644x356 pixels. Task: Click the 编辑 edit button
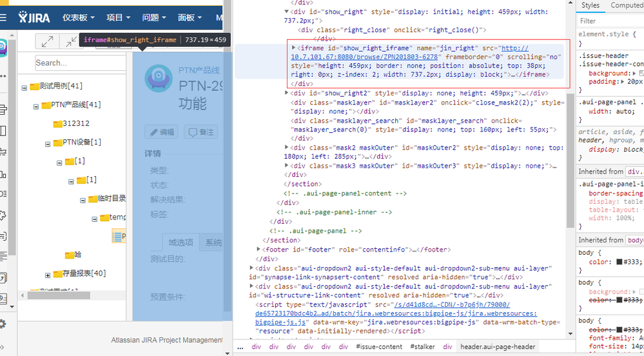(161, 132)
